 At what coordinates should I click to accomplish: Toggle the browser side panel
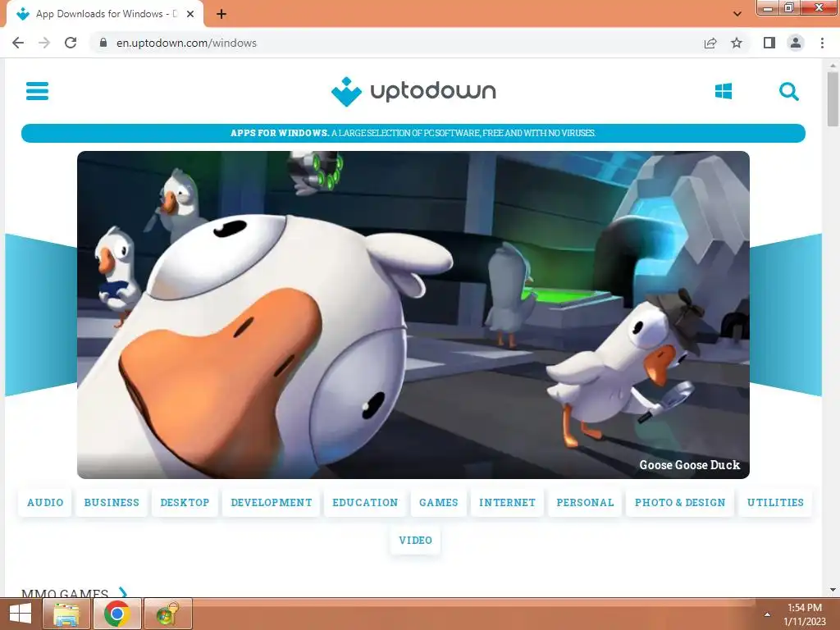pos(769,43)
